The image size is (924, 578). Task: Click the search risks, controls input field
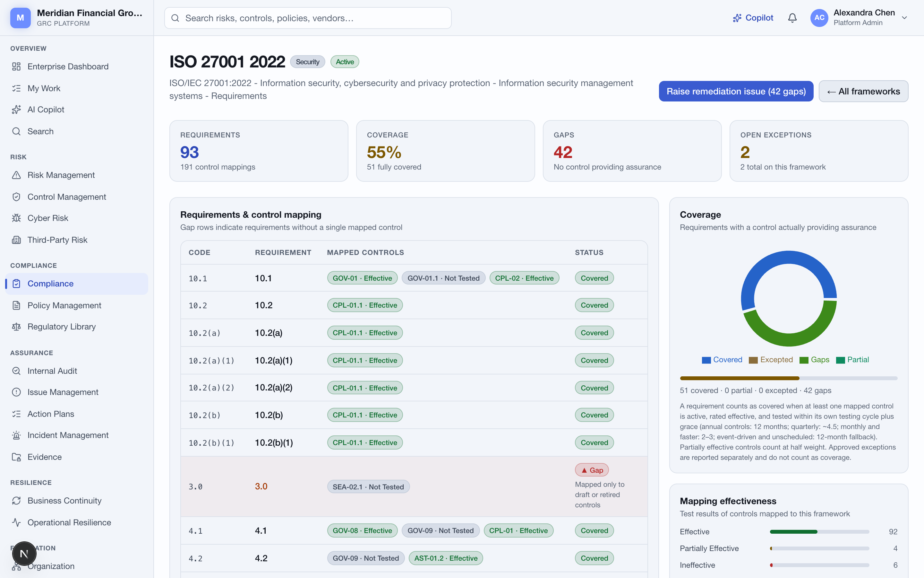(x=308, y=18)
